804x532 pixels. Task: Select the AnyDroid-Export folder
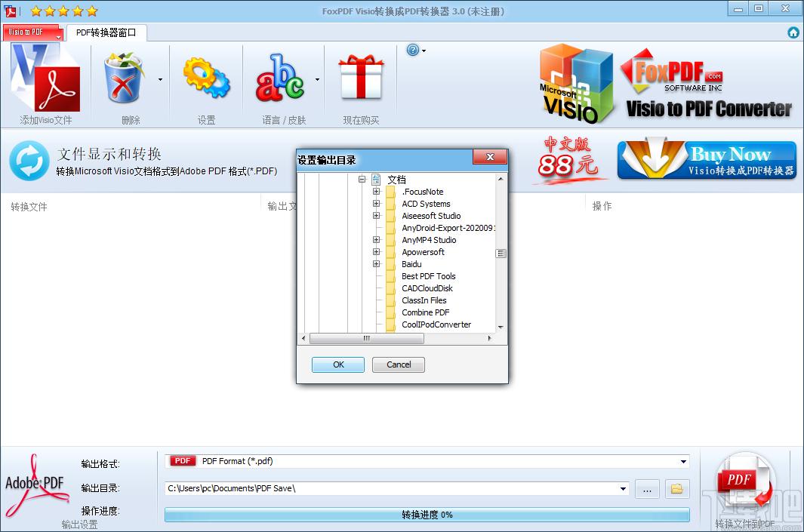coord(448,228)
